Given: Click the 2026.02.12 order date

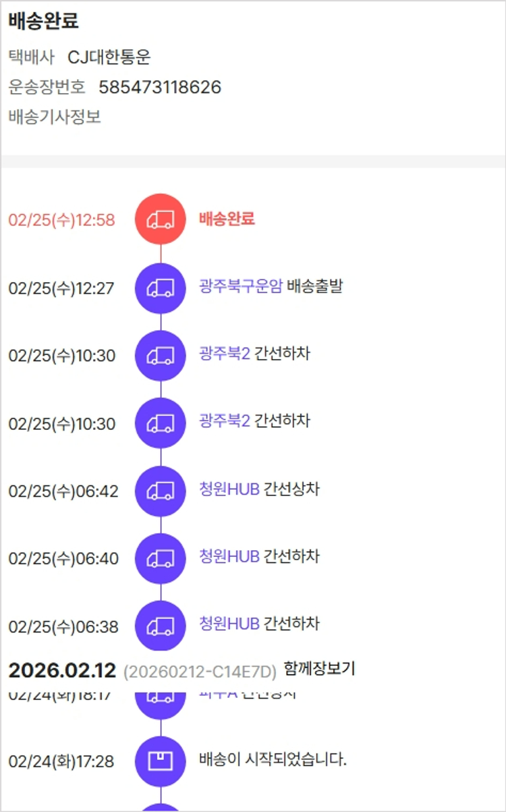Looking at the screenshot, I should [62, 670].
